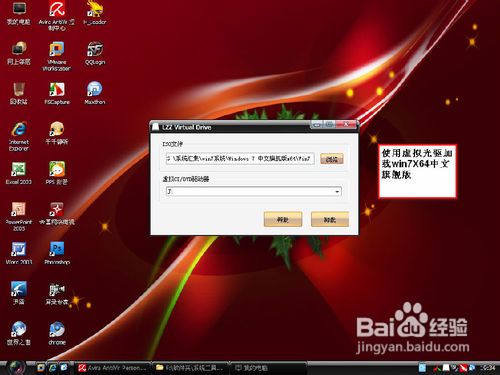Click the system tray clock
Image resolution: width=500 pixels, height=375 pixels.
point(488,368)
